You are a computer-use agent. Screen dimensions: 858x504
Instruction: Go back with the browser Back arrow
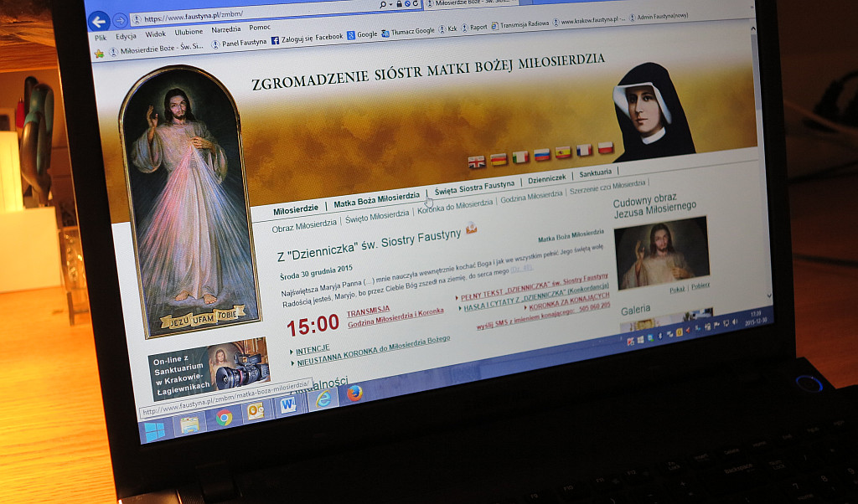99,22
